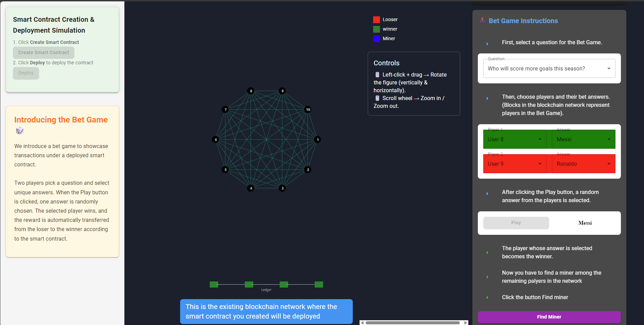Click node 10 on the network graph
The image size is (644, 325).
308,110
